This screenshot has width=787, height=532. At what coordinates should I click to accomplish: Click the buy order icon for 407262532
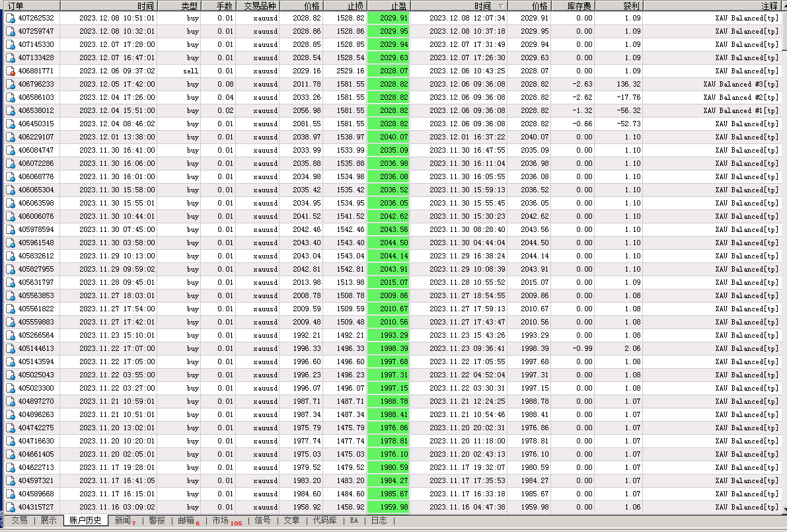(10, 18)
